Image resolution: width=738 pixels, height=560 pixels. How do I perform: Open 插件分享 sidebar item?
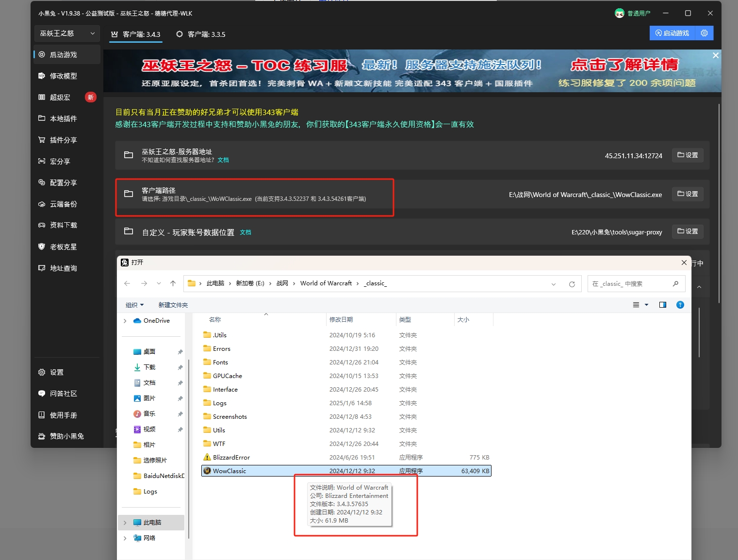pos(67,140)
